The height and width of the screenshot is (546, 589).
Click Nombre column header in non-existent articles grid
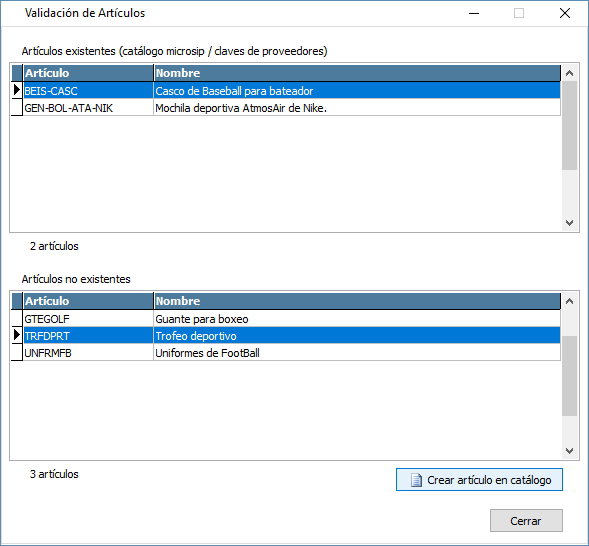357,301
